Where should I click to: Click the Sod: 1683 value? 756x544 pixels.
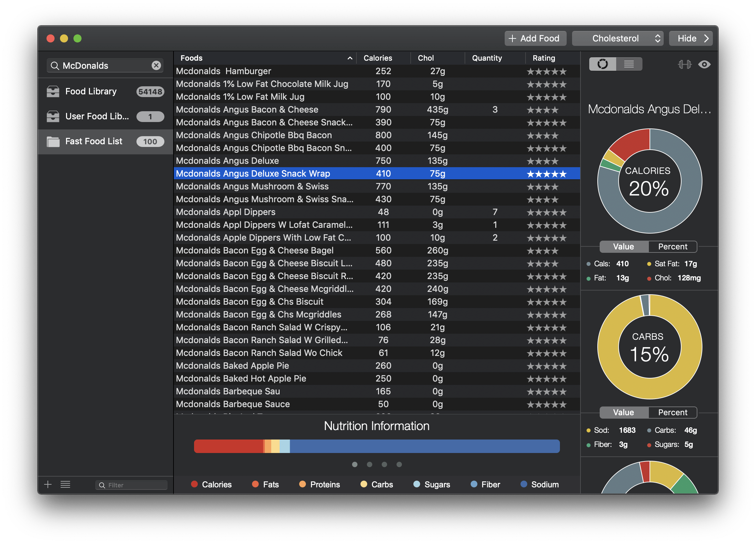click(x=627, y=430)
